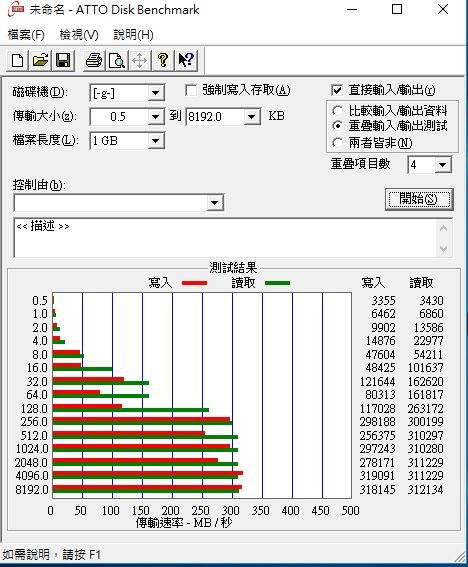The height and width of the screenshot is (567, 468).
Task: Click read value 263172 in the 128.0 row
Action: pyautogui.click(x=425, y=409)
